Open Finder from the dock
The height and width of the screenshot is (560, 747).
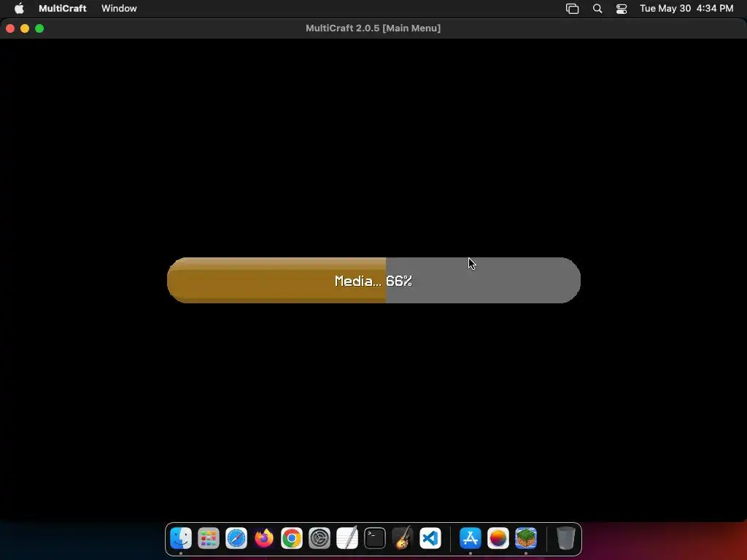(181, 539)
